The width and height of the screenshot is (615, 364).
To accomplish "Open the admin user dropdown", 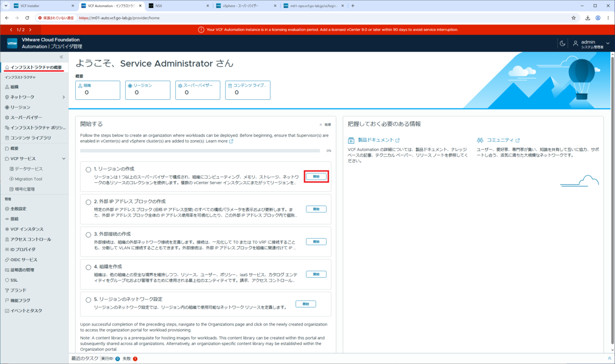I will pyautogui.click(x=591, y=44).
